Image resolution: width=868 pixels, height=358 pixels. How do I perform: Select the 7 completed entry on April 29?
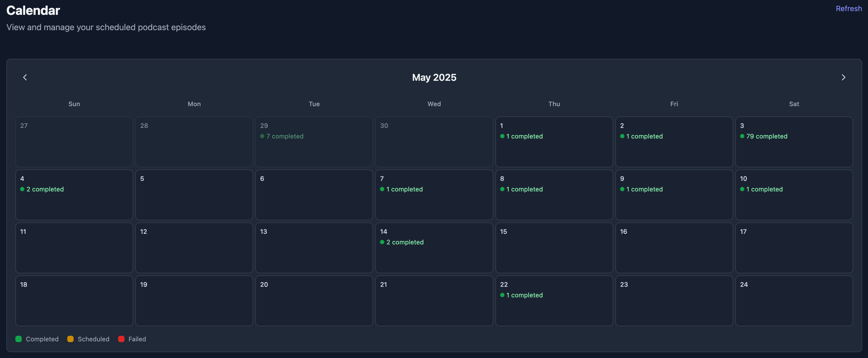[x=284, y=136]
